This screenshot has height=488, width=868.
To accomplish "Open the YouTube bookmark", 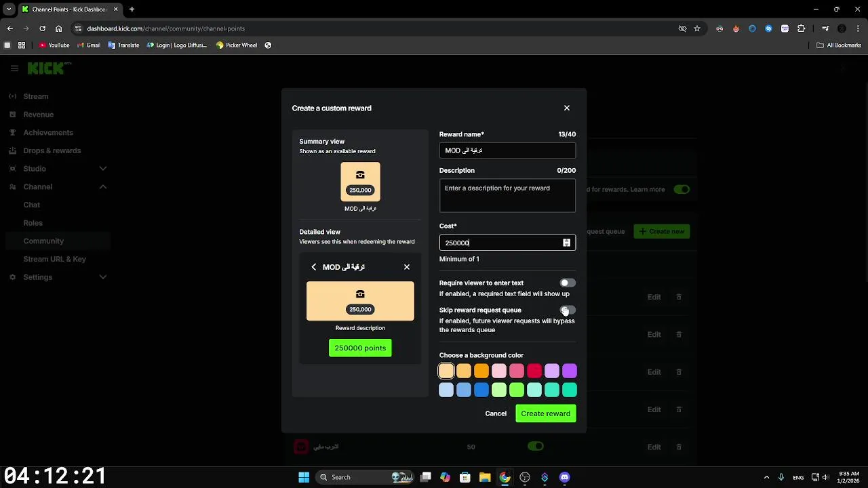I will pyautogui.click(x=54, y=45).
